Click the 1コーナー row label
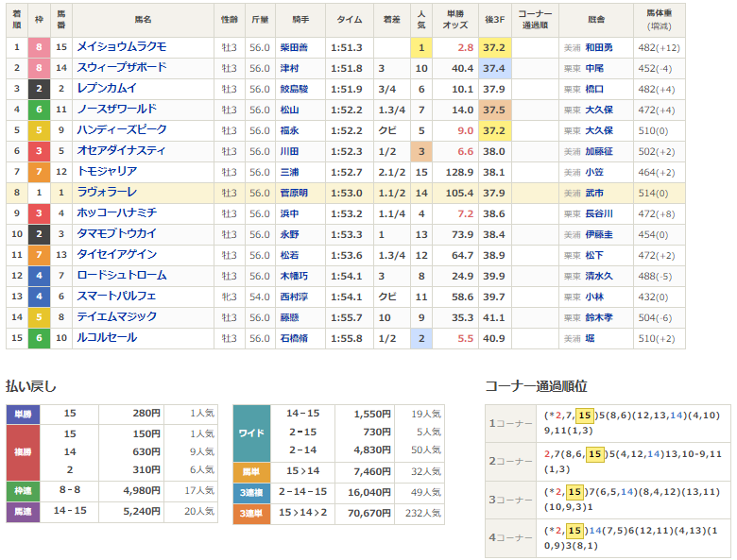The width and height of the screenshot is (737, 560). point(510,423)
